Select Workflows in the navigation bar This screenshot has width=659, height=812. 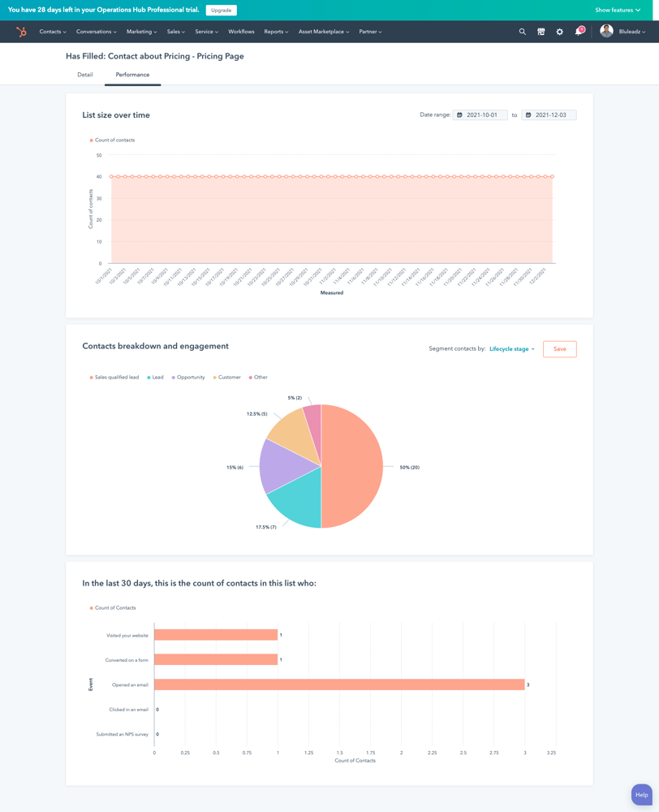point(240,31)
